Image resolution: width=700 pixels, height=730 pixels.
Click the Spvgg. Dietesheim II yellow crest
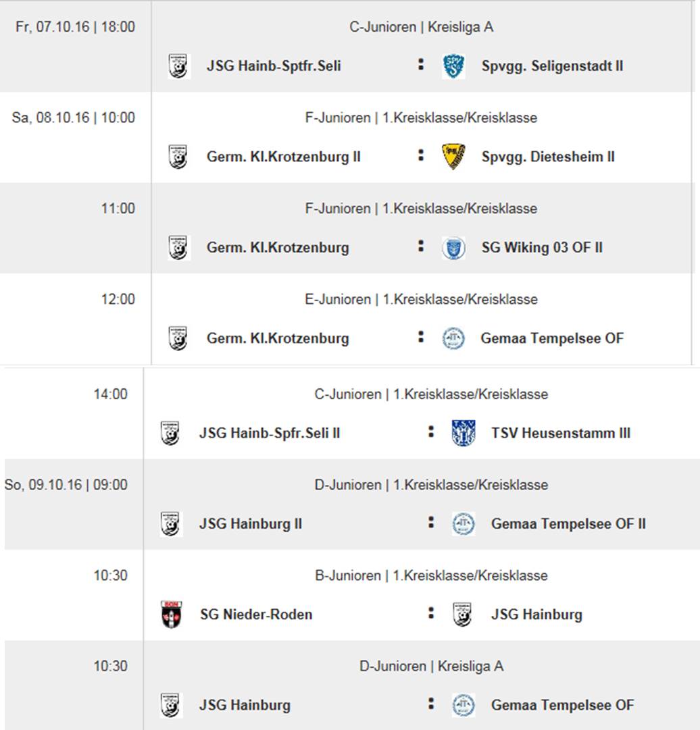tap(453, 157)
